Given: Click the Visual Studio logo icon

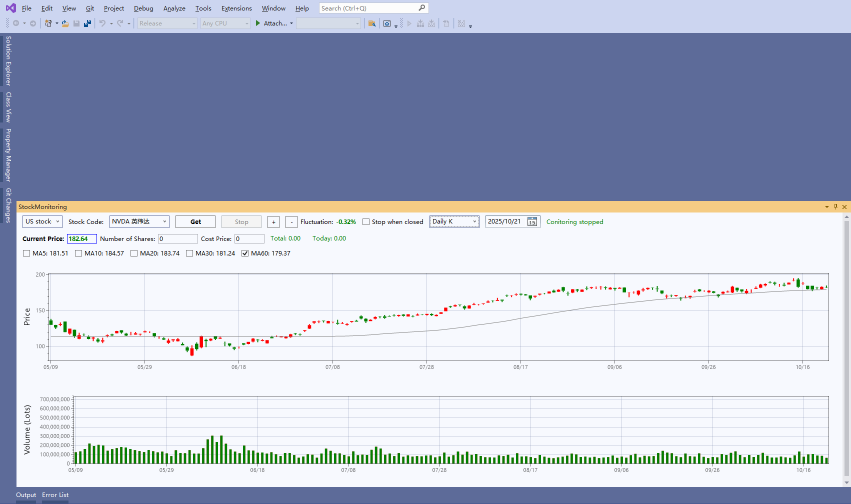Looking at the screenshot, I should coord(10,8).
